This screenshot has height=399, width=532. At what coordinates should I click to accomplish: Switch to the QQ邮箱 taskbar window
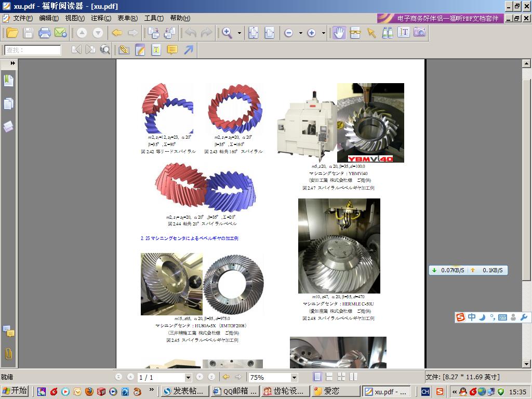[234, 391]
